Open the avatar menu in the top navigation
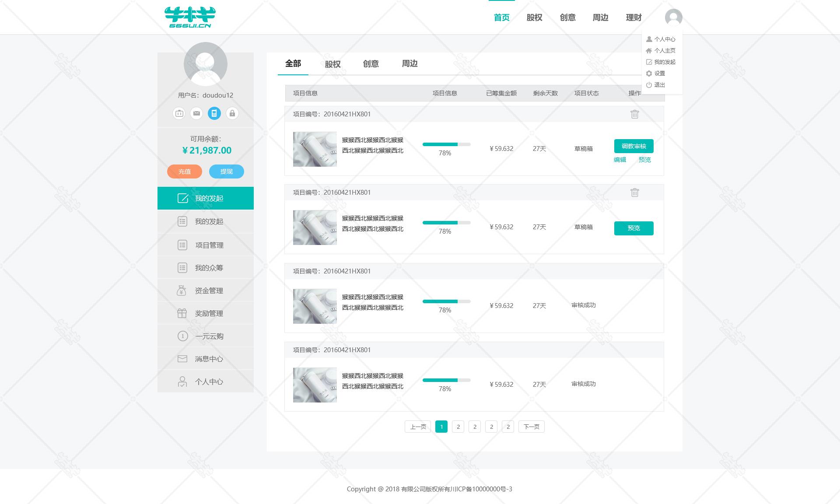 (673, 17)
